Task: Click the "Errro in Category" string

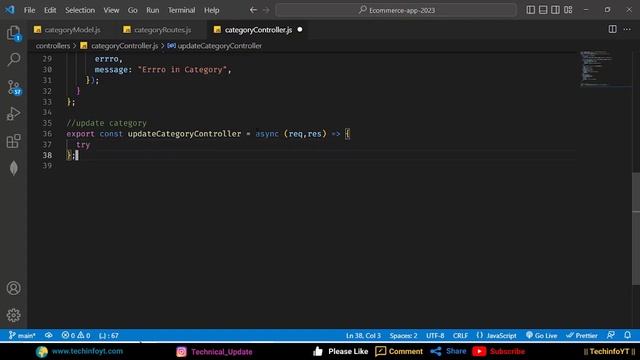Action: 182,70
